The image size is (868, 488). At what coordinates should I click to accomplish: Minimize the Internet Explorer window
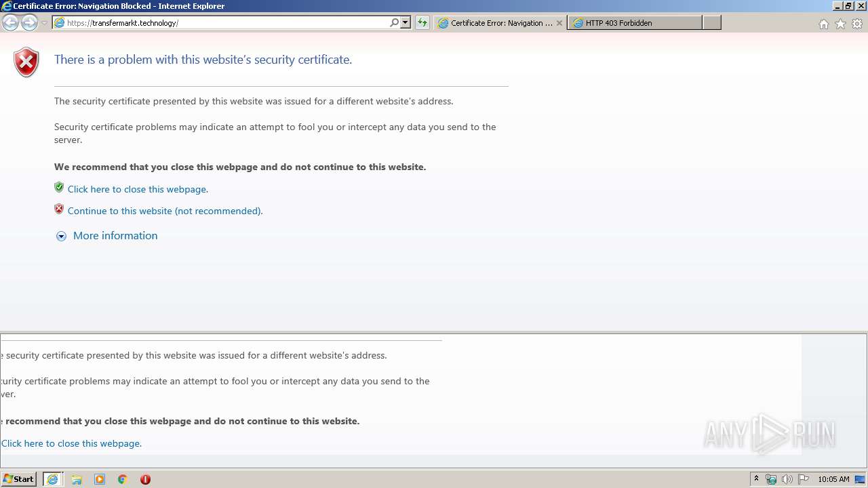click(837, 6)
